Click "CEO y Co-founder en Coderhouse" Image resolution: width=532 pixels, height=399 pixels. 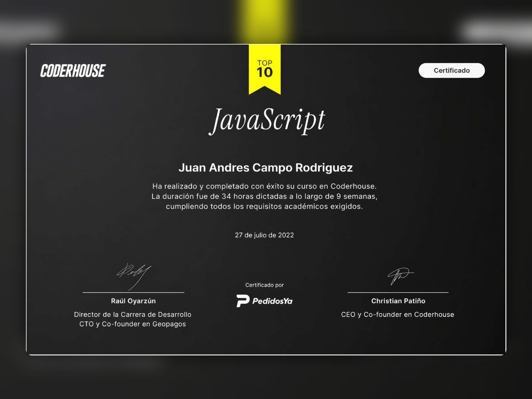pyautogui.click(x=398, y=315)
